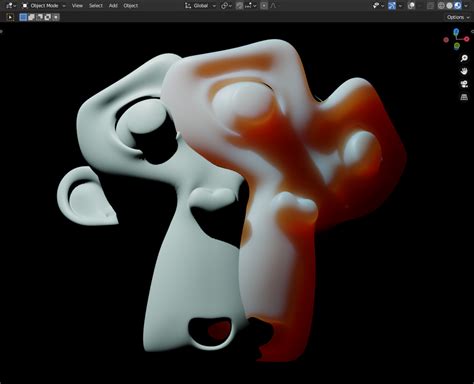Viewport: 474px width, 384px height.
Task: Select solid viewport shading icon
Action: click(449, 6)
